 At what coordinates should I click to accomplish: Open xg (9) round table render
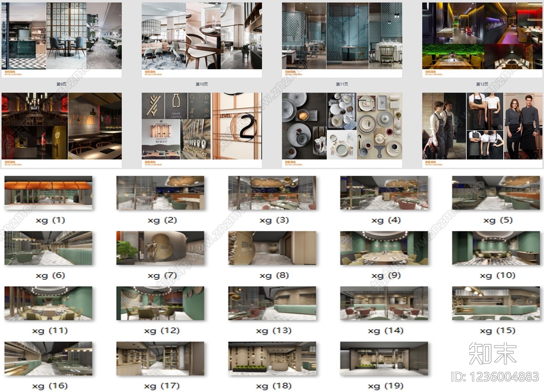click(x=384, y=248)
